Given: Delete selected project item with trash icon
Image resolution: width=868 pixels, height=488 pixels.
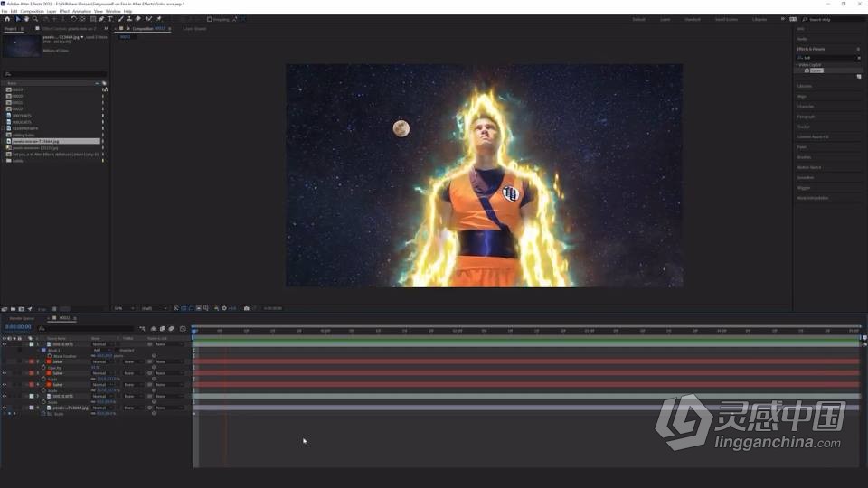Looking at the screenshot, I should tap(54, 309).
